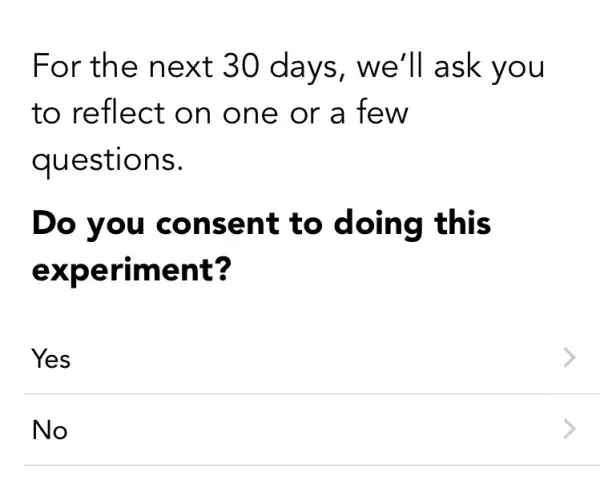Select the Yes consent option
The width and height of the screenshot is (600, 488).
pos(300,357)
